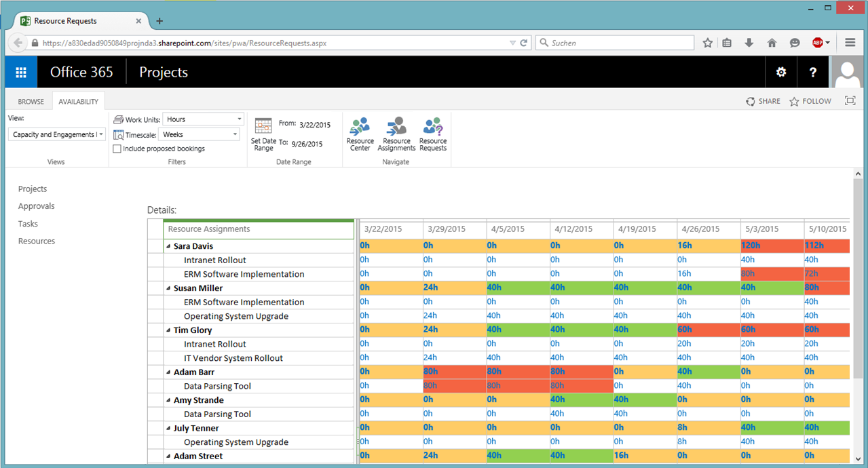This screenshot has width=868, height=468.
Task: Select the AVAILABILITY ribbon tab
Action: 78,102
